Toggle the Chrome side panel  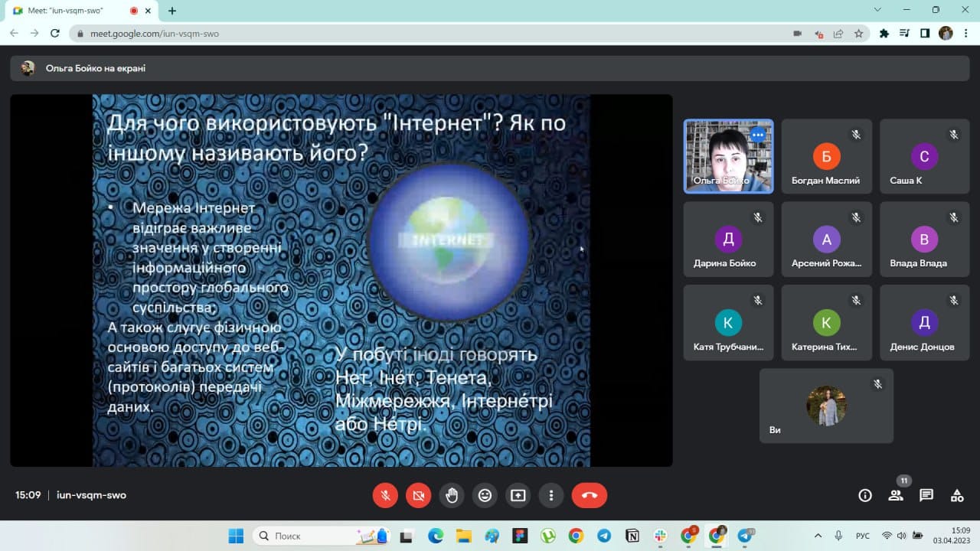click(925, 33)
